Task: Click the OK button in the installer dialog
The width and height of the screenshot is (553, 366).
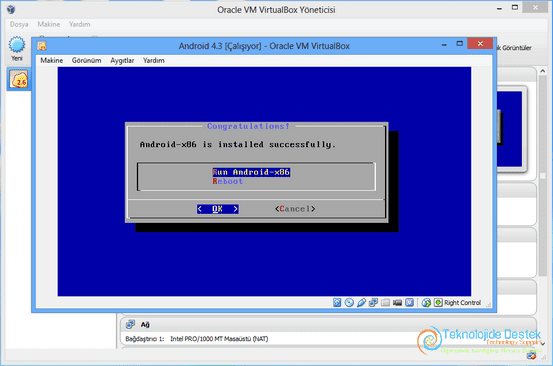Action: (218, 209)
